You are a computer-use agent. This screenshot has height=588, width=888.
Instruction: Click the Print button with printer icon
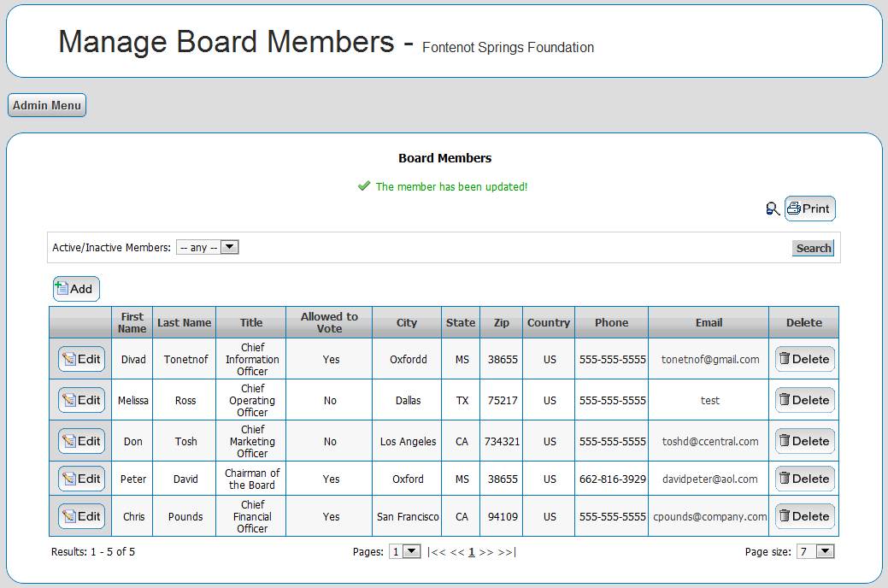tap(809, 209)
